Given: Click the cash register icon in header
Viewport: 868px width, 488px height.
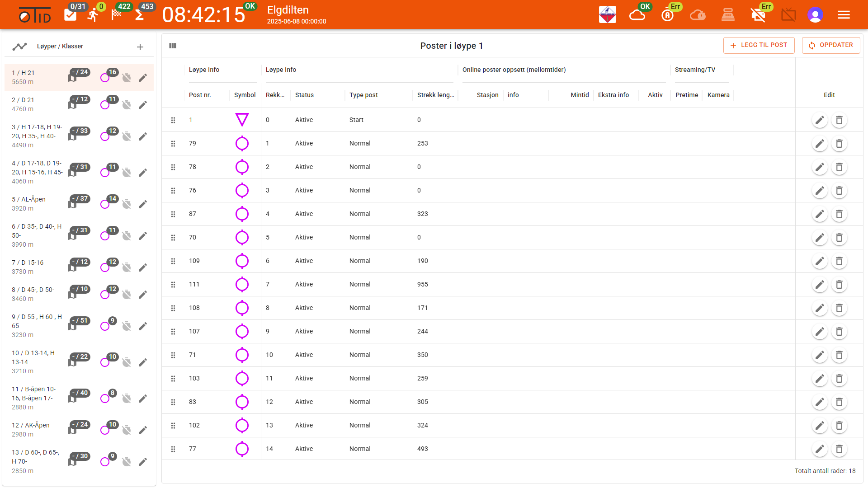Looking at the screenshot, I should (x=728, y=15).
